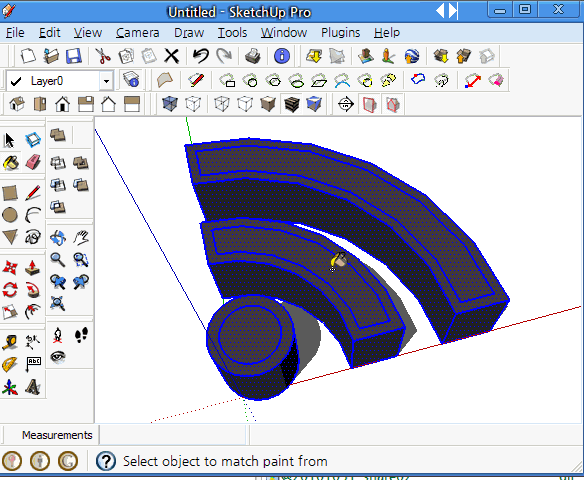Open the Edit menu
The image size is (584, 480).
tap(49, 33)
